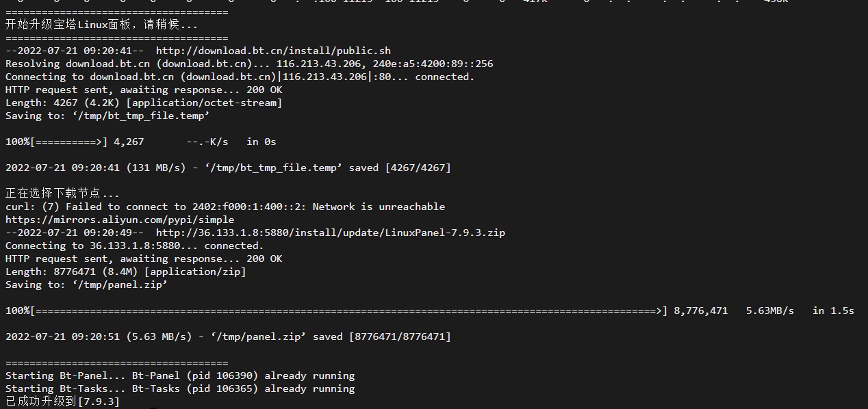Screen dimensions: 868x409
Task: Click the download.bt.cn public.sh URL
Action: point(273,51)
